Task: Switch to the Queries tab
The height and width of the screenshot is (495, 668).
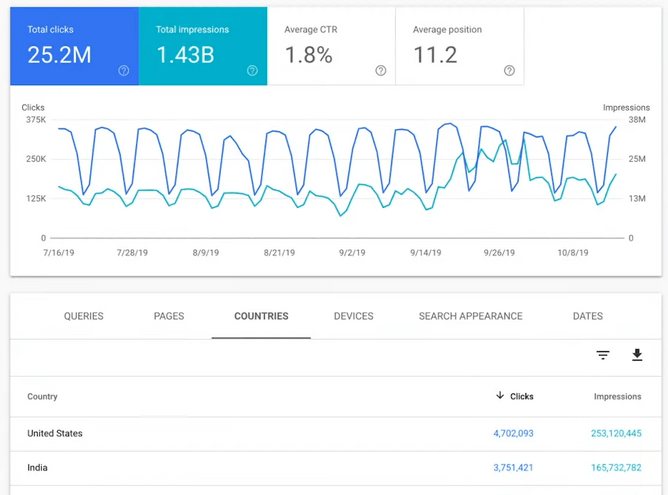Action: (84, 316)
